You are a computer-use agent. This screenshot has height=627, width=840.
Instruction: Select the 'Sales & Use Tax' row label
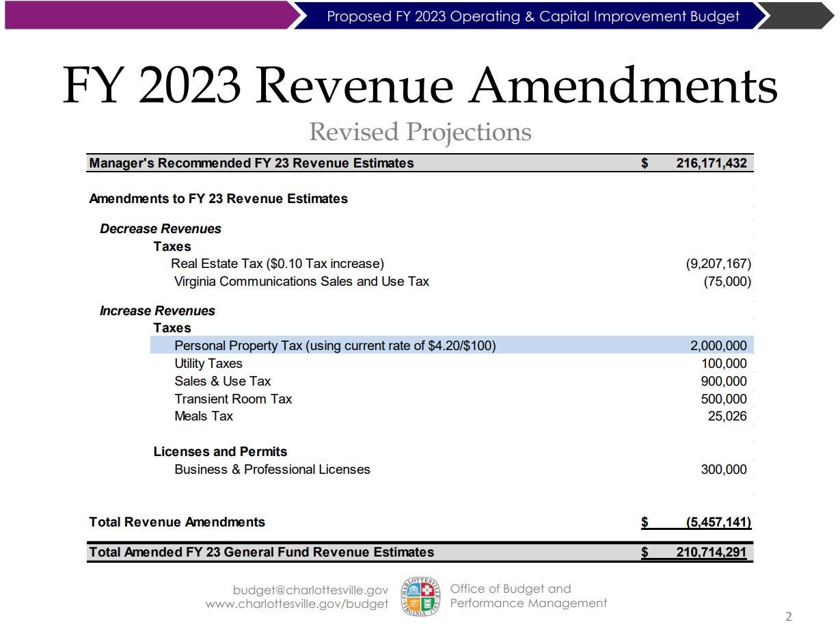click(223, 382)
